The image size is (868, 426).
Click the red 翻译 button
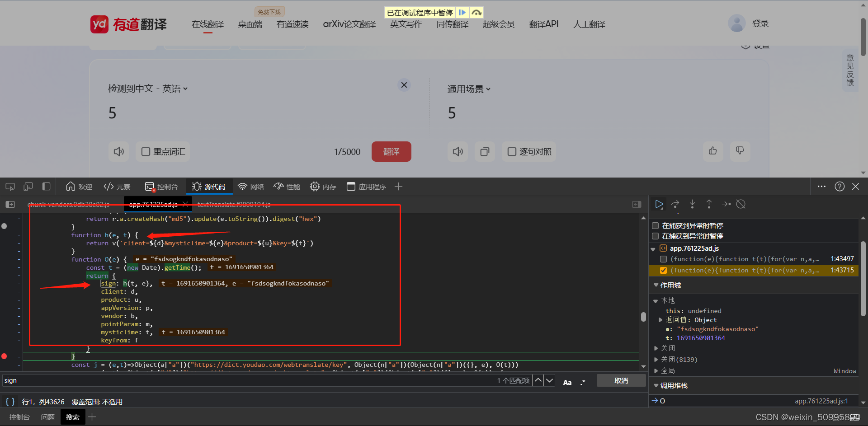[392, 151]
